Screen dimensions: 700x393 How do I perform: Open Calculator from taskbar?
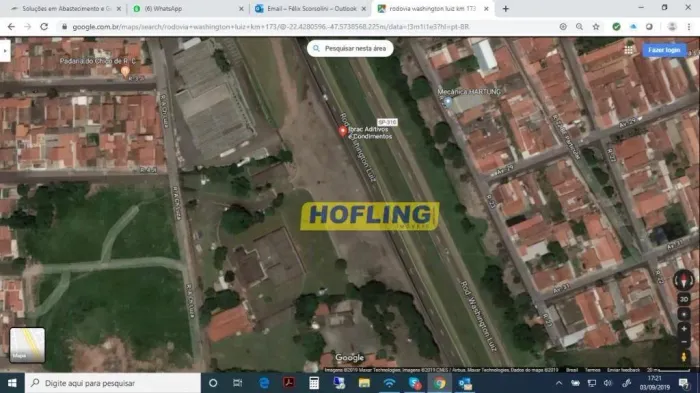pos(314,383)
